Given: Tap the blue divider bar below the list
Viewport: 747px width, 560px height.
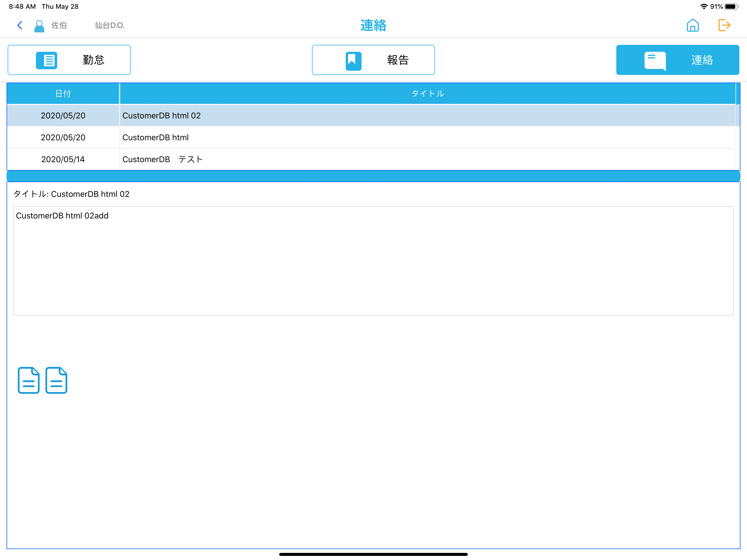Looking at the screenshot, I should [x=373, y=176].
